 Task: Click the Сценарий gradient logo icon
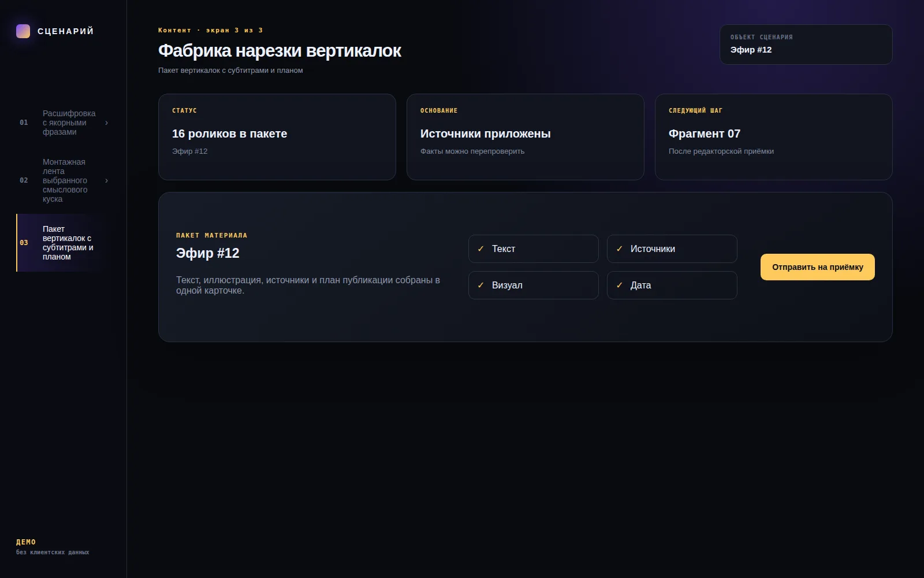[23, 31]
